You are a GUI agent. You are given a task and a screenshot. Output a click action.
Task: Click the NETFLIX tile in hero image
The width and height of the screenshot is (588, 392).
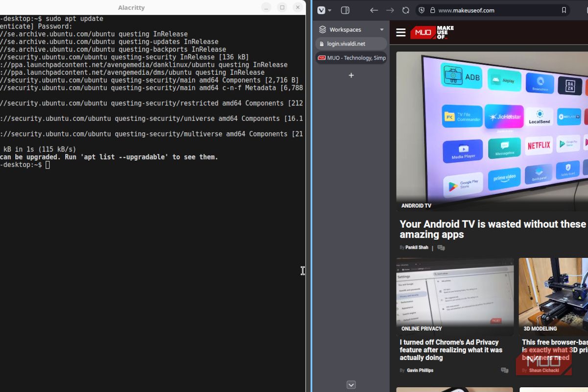(x=539, y=146)
